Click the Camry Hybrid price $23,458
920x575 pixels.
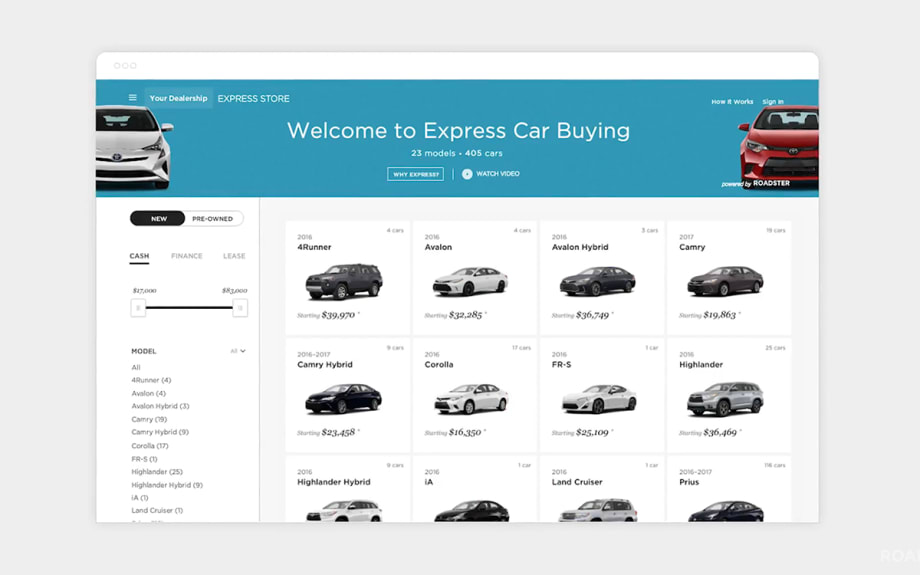tap(338, 432)
